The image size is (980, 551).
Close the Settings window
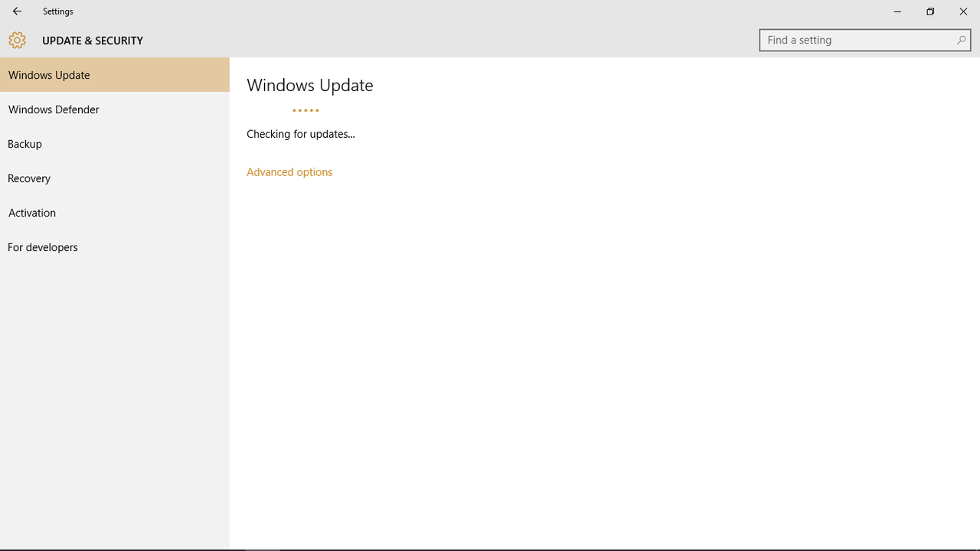(963, 11)
